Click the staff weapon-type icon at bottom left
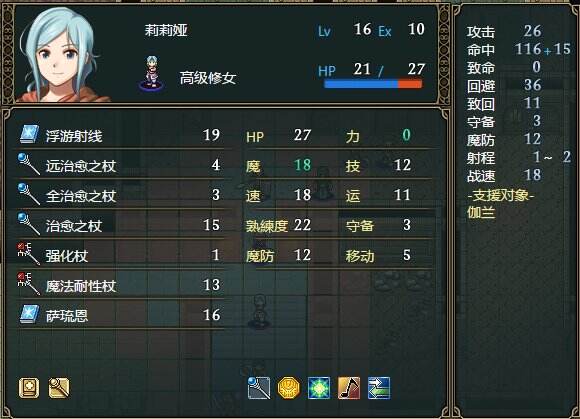The width and height of the screenshot is (580, 419). click(x=59, y=388)
